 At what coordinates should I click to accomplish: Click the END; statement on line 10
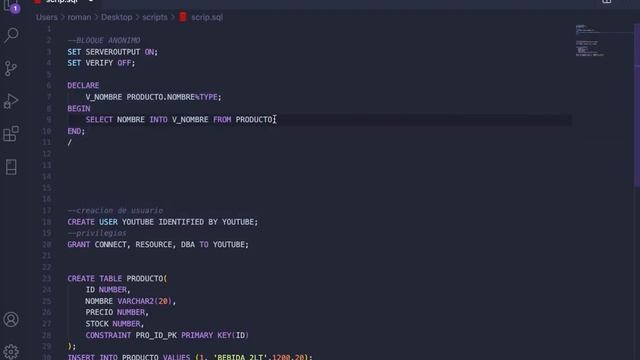tap(76, 131)
